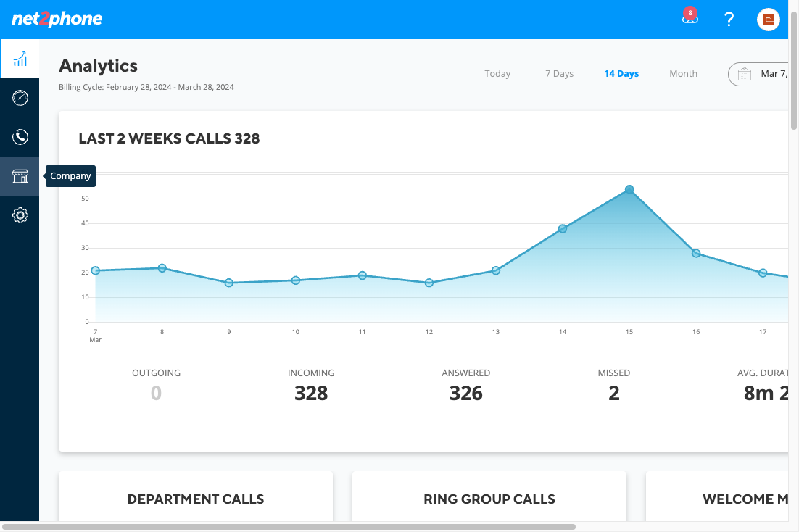This screenshot has width=799, height=532.
Task: Open the Analytics sidebar icon
Action: [20, 59]
